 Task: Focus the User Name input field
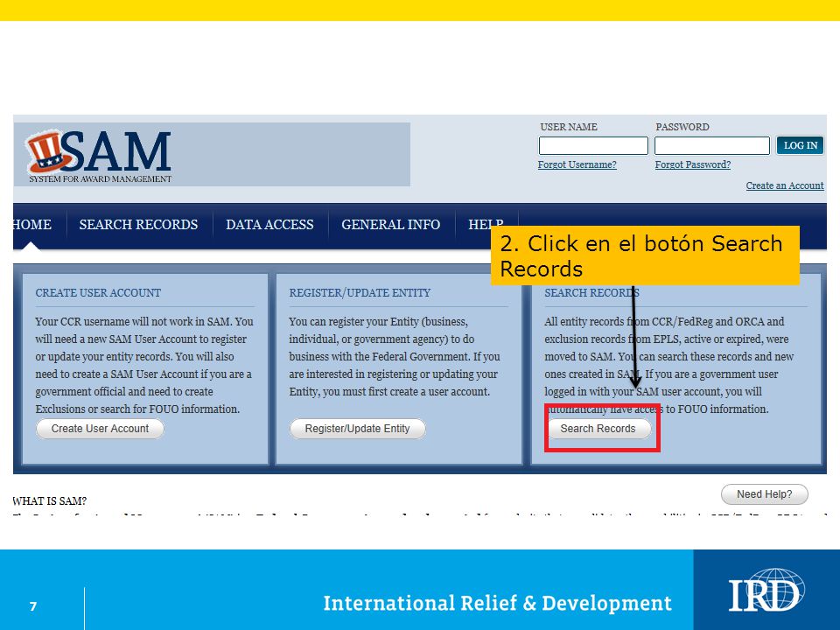point(593,146)
